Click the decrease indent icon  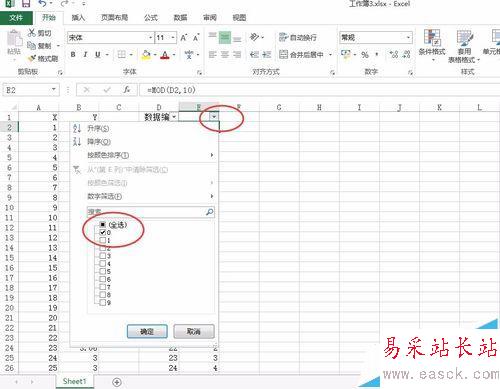click(x=255, y=54)
